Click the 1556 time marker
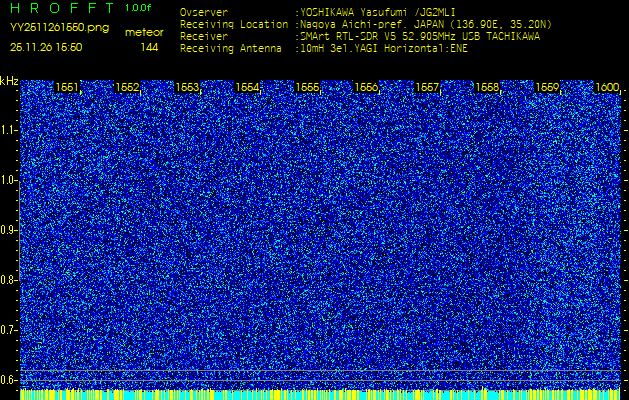 point(365,87)
